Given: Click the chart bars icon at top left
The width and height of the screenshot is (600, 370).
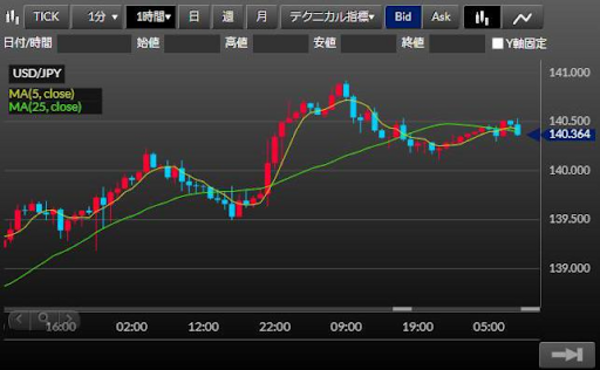Looking at the screenshot, I should point(12,17).
